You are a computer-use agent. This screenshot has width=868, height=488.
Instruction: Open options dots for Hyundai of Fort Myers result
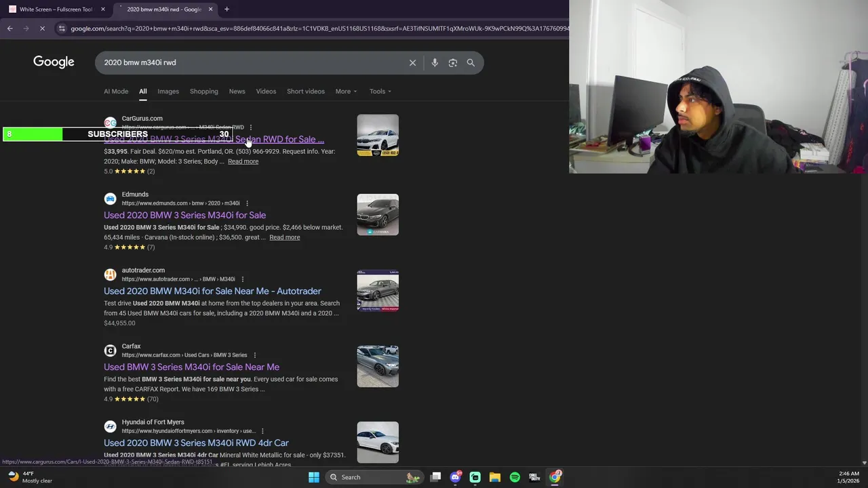[x=262, y=431]
